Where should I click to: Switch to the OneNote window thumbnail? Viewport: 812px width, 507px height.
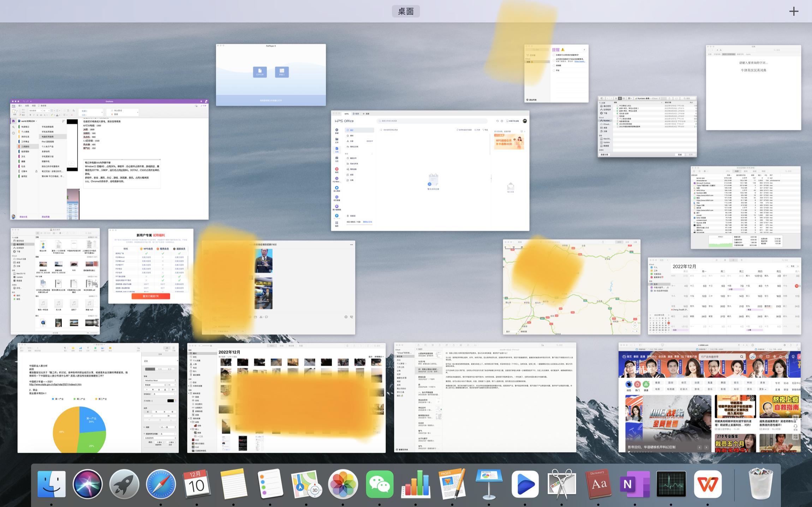tap(109, 159)
